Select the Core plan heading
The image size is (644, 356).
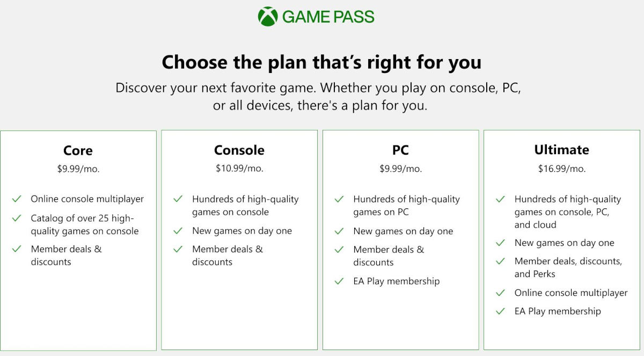(78, 150)
